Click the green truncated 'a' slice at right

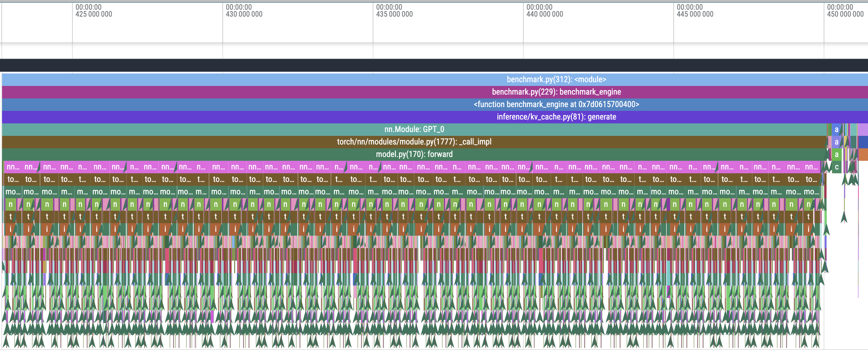pyautogui.click(x=838, y=155)
